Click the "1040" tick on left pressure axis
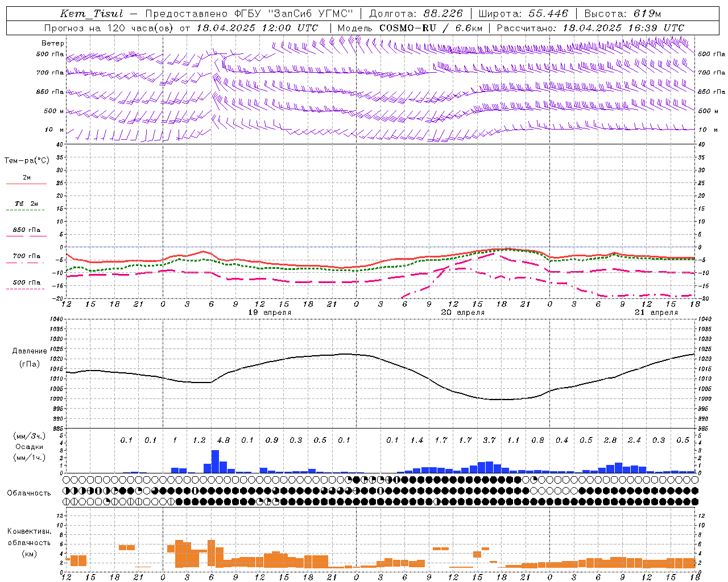 coord(57,319)
